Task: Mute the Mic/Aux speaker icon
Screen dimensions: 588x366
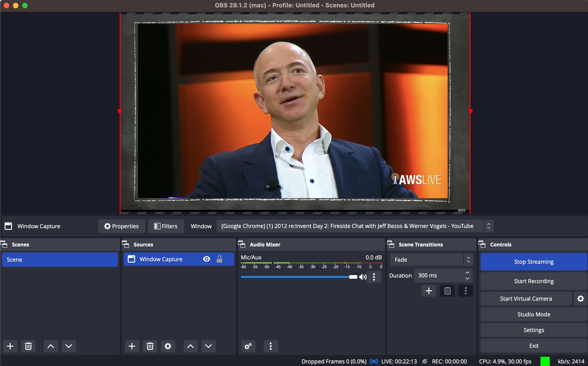Action: [x=363, y=277]
